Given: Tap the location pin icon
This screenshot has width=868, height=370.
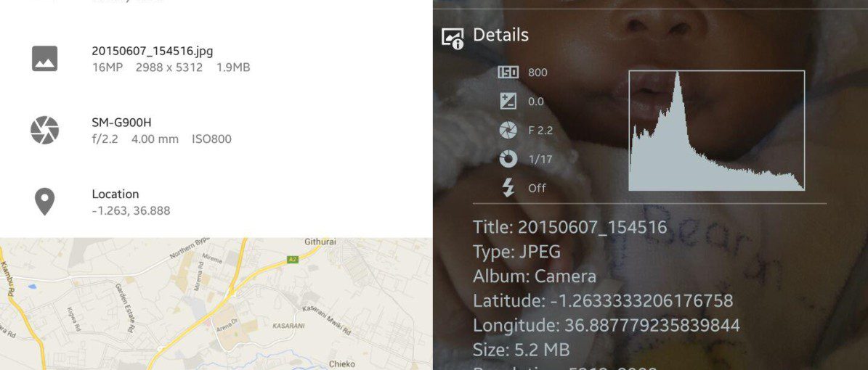Looking at the screenshot, I should pyautogui.click(x=44, y=201).
